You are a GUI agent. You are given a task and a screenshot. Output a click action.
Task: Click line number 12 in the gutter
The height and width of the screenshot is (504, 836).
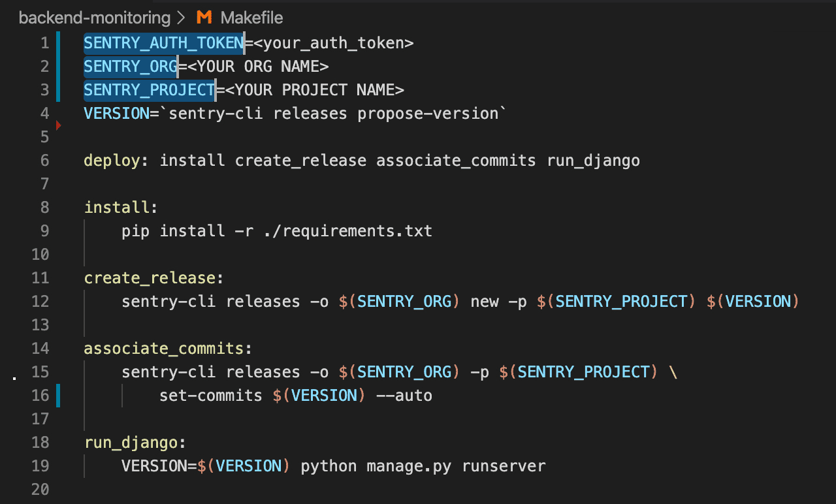pyautogui.click(x=40, y=301)
